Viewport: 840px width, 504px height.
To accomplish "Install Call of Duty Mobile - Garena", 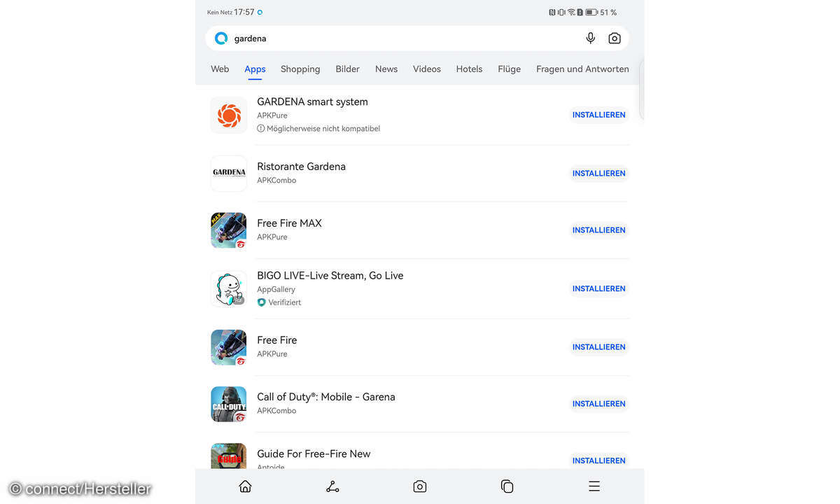I will 599,404.
